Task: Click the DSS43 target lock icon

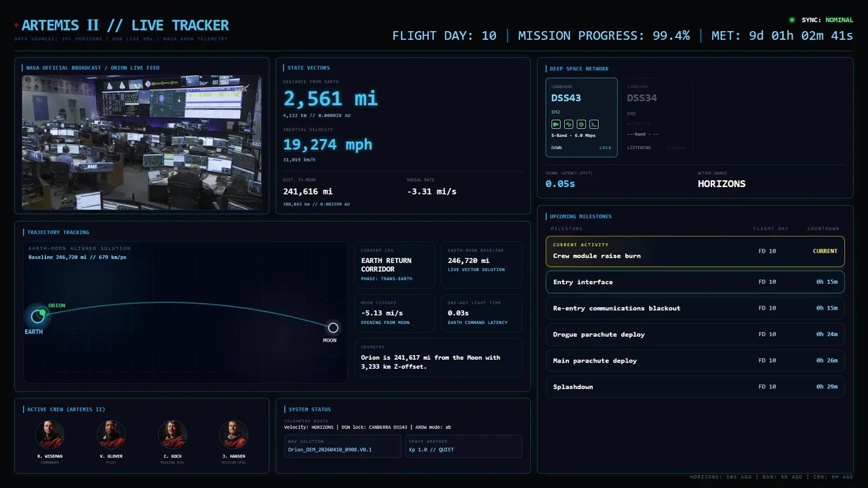Action: coord(581,124)
